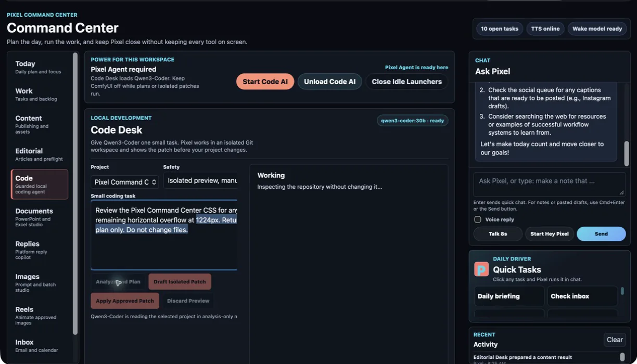The height and width of the screenshot is (364, 637).
Task: Click the Ask Pixel chat input field
Action: coord(550,185)
